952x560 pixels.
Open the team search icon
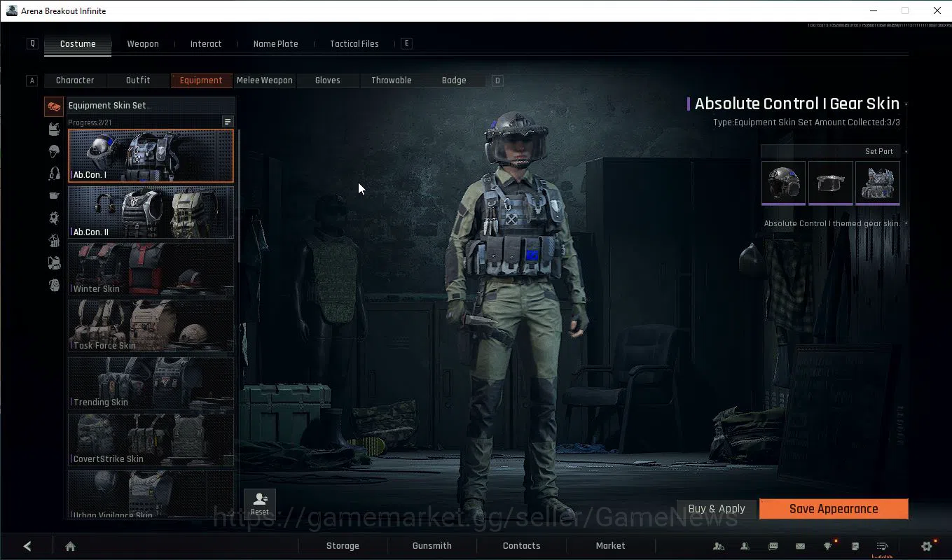pyautogui.click(x=719, y=546)
